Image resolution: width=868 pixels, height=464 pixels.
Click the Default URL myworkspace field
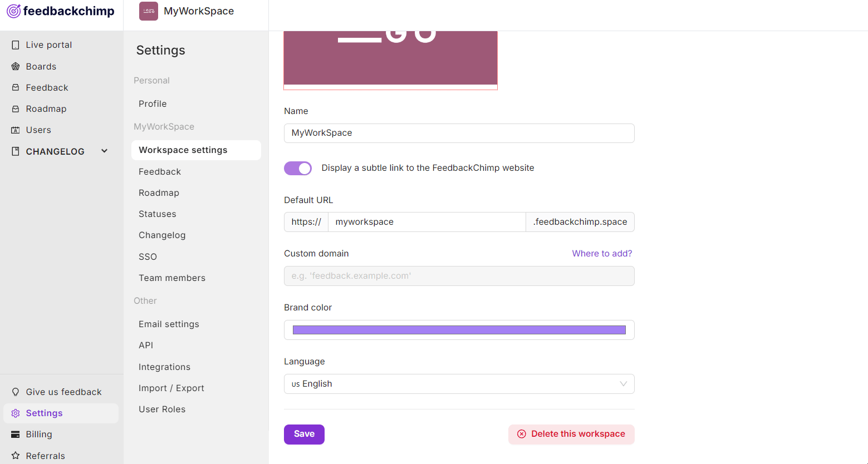click(x=427, y=222)
